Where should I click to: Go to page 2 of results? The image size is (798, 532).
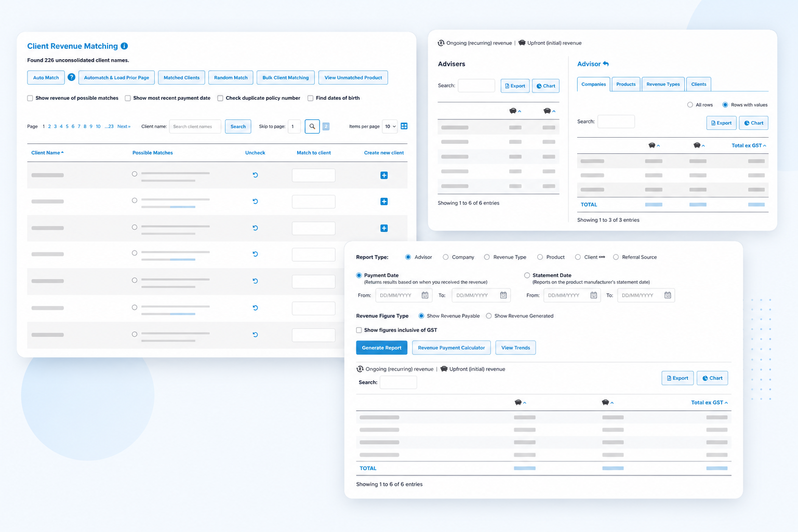pyautogui.click(x=49, y=127)
